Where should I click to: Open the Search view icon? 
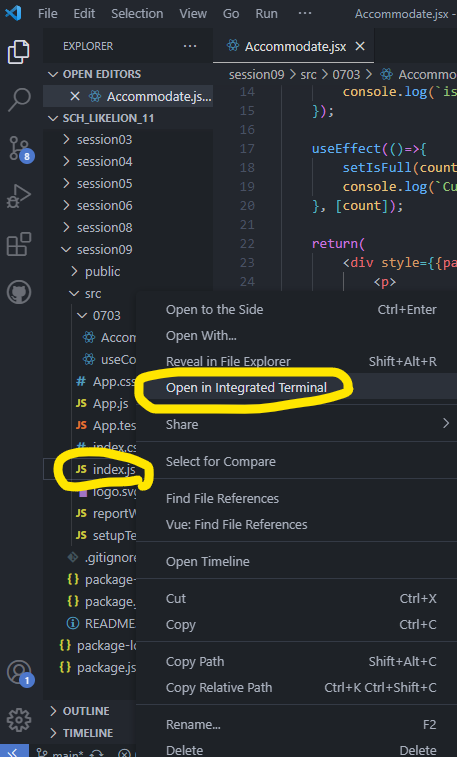pyautogui.click(x=19, y=100)
